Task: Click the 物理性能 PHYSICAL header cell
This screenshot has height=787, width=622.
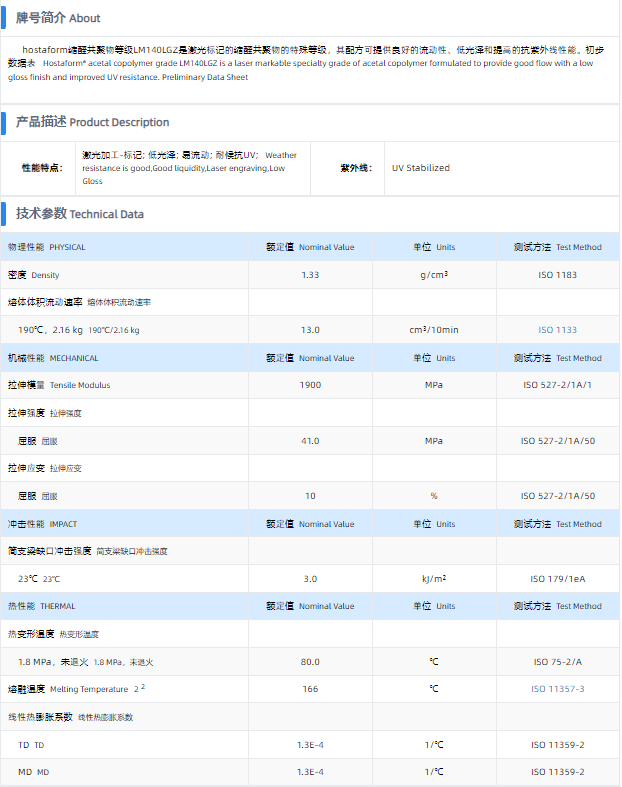Action: click(x=47, y=247)
